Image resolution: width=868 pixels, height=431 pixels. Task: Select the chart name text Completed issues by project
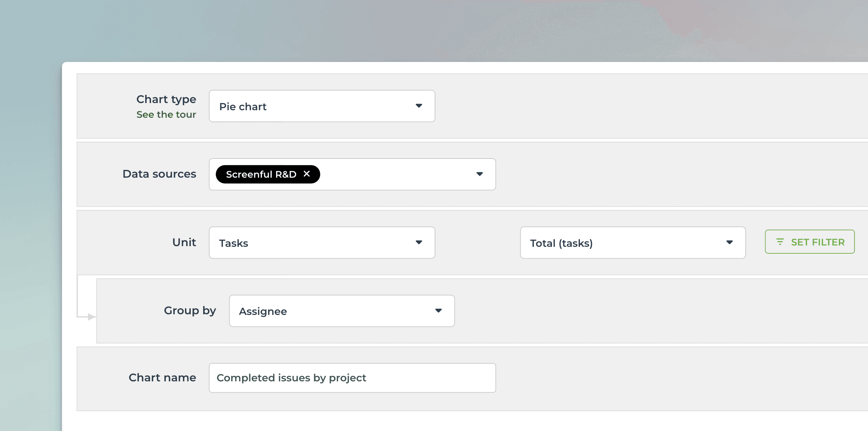(x=291, y=378)
